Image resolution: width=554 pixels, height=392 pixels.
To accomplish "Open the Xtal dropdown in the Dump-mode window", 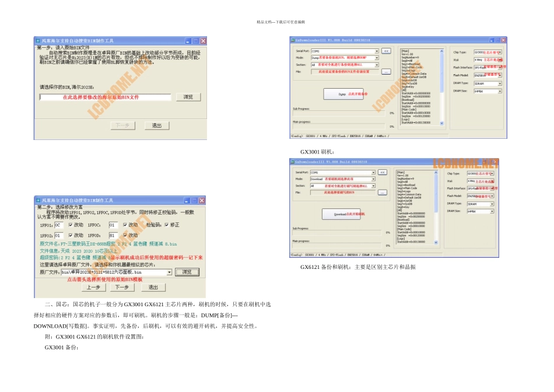I will pos(500,60).
